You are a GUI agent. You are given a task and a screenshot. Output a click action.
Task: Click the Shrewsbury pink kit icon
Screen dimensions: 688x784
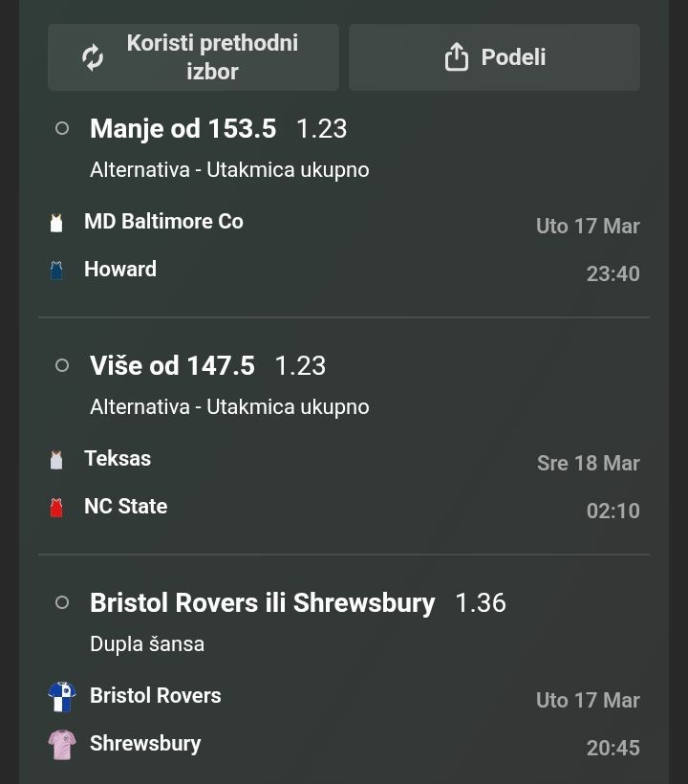click(x=61, y=745)
